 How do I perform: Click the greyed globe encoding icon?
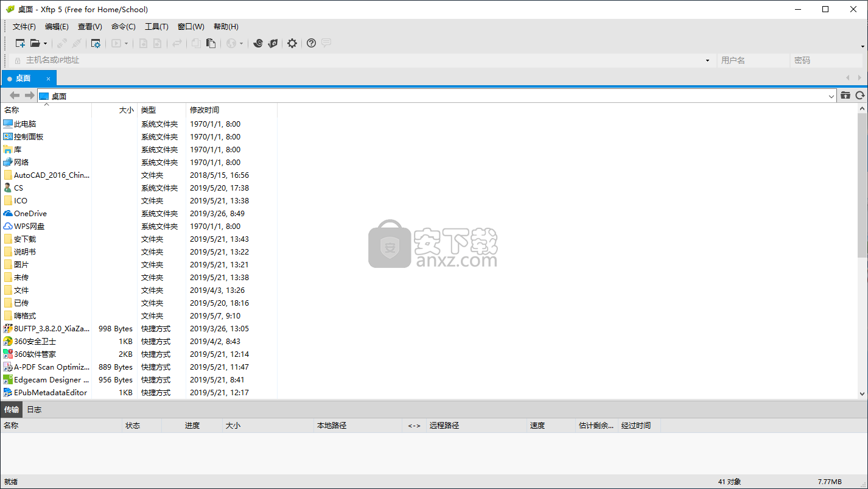231,43
